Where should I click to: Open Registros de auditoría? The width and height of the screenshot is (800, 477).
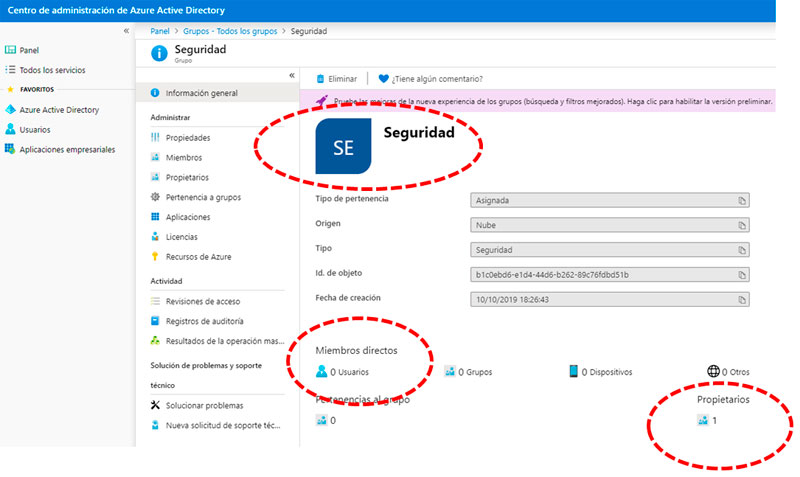click(x=205, y=321)
